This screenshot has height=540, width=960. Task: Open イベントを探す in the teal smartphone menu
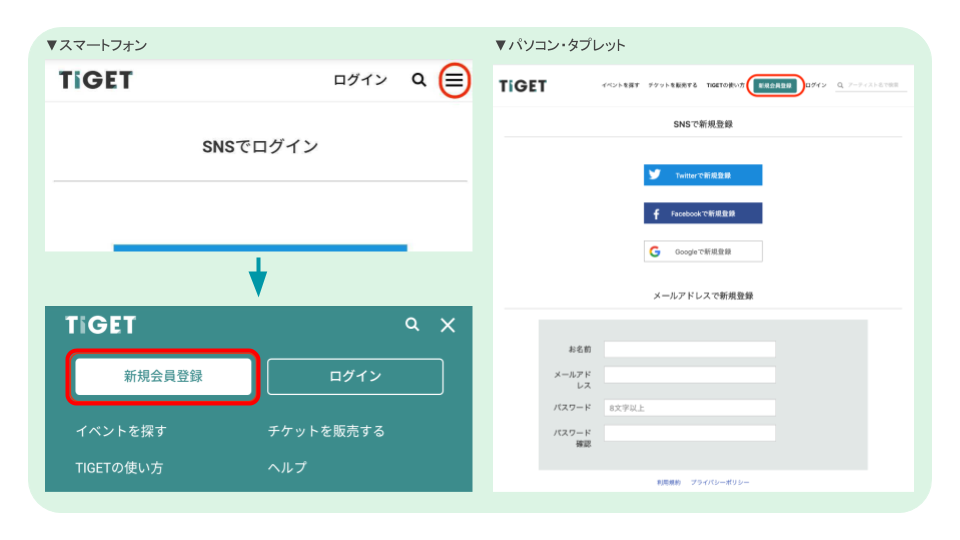pyautogui.click(x=121, y=431)
